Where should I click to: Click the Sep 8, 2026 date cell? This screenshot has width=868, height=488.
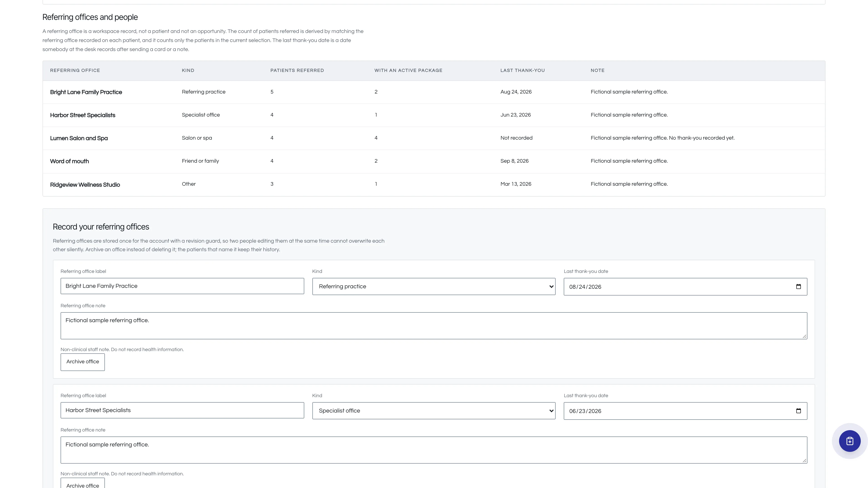(x=514, y=161)
